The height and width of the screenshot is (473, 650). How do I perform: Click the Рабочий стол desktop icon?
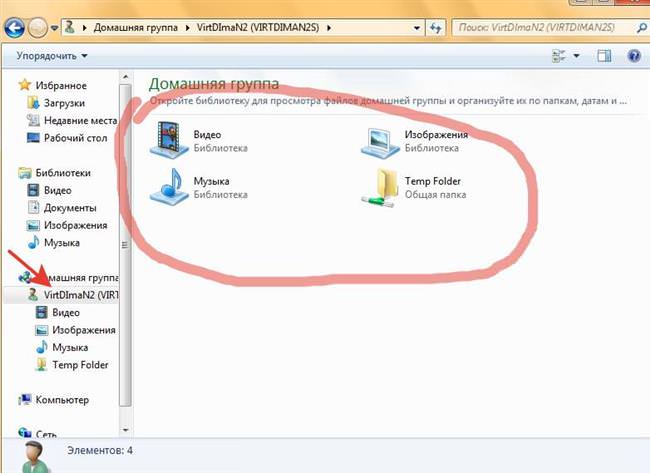[33, 137]
